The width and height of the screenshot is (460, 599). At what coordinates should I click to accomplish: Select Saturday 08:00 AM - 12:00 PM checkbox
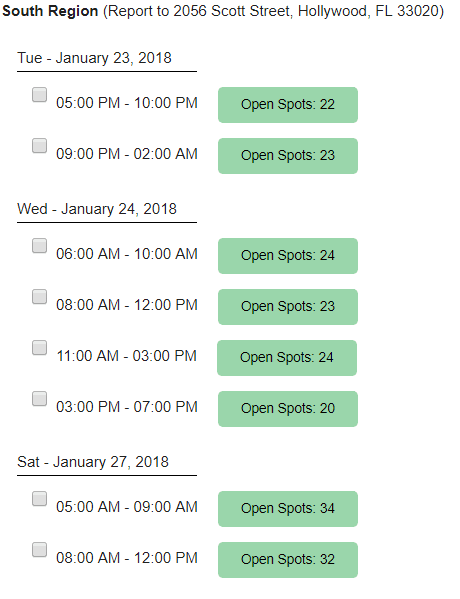(39, 550)
